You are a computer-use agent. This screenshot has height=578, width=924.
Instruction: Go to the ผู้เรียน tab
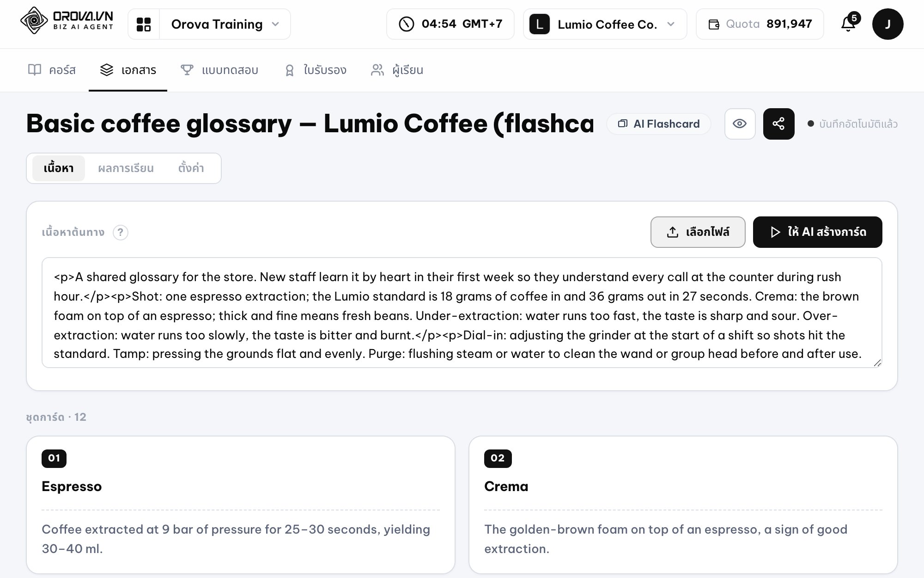point(397,70)
